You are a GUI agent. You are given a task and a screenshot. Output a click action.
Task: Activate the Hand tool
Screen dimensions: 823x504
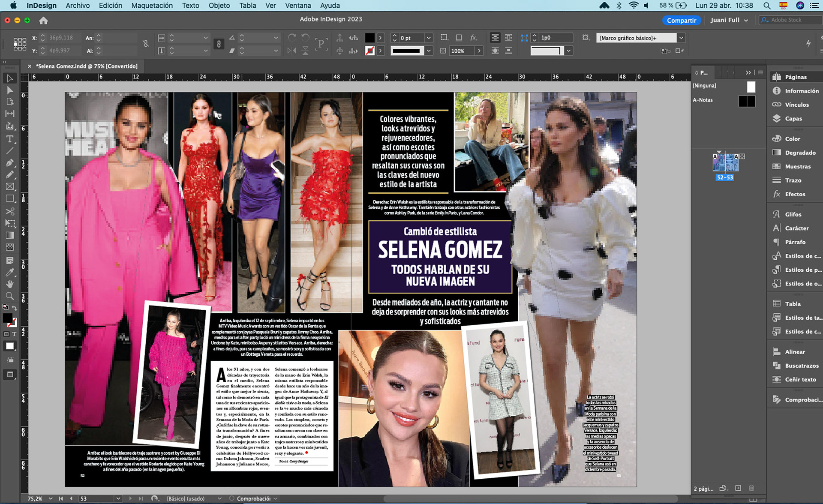(x=9, y=284)
